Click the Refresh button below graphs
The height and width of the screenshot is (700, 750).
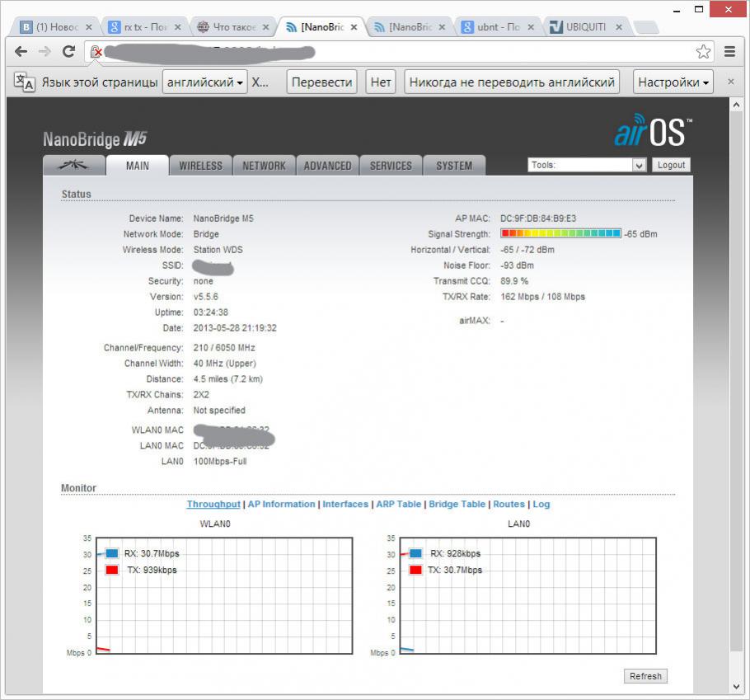point(645,676)
